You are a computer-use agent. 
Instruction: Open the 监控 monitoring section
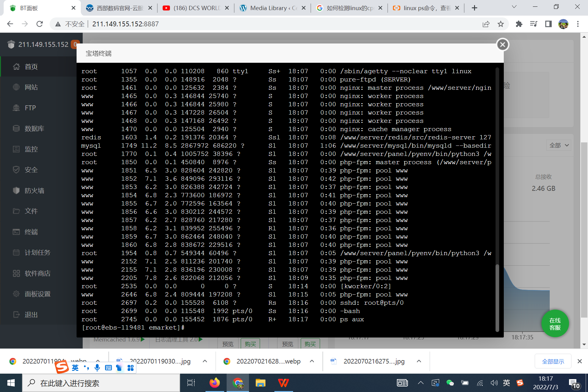pyautogui.click(x=31, y=149)
